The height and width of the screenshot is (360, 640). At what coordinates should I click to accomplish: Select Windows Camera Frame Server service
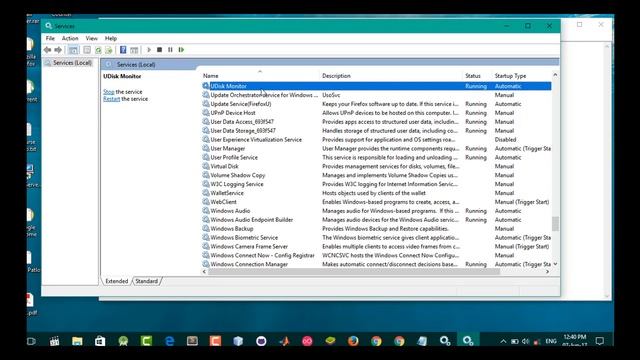(376, 247)
